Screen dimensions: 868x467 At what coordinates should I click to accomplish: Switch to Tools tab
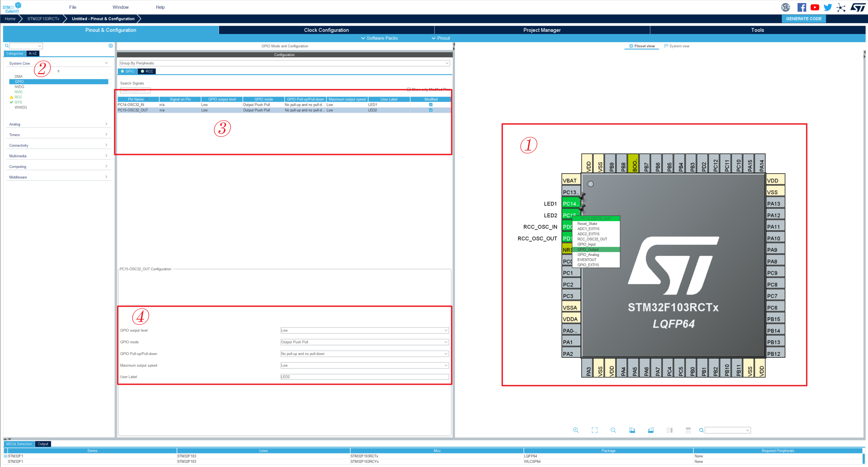tap(757, 30)
